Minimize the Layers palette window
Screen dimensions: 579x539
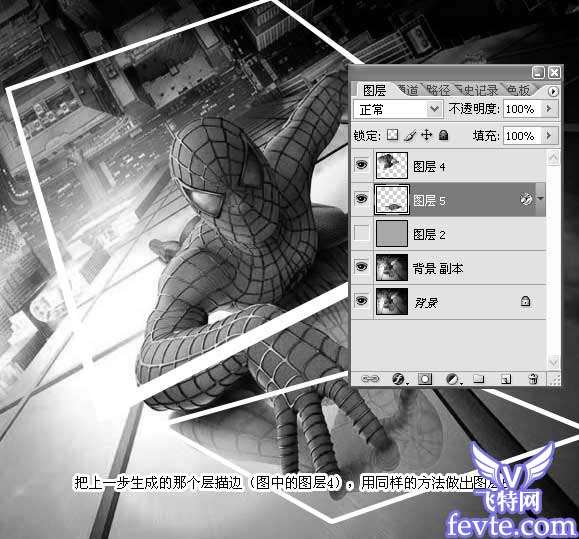click(538, 72)
